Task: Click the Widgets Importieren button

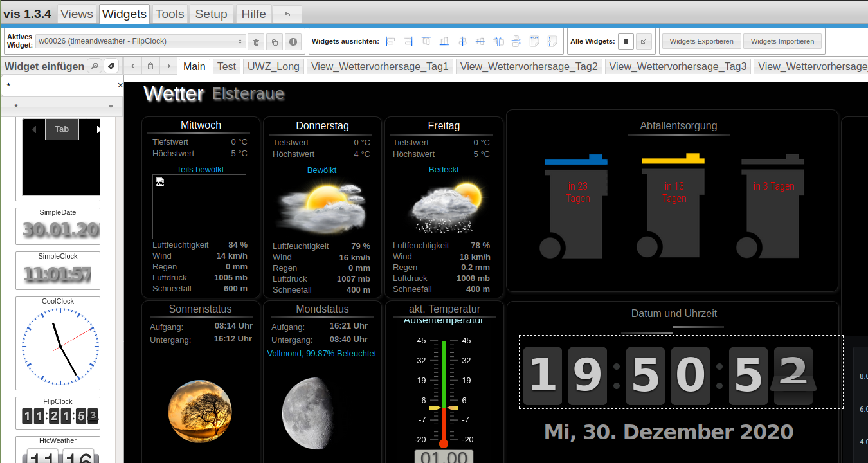Action: 782,41
